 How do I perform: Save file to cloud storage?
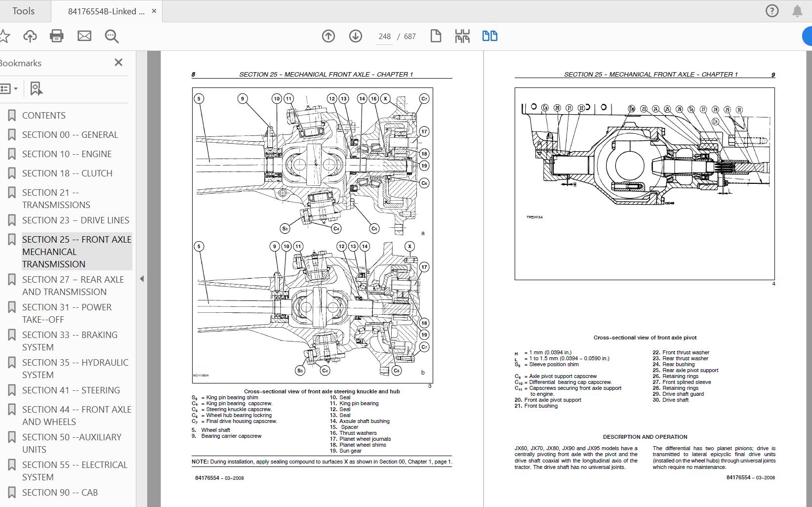30,36
